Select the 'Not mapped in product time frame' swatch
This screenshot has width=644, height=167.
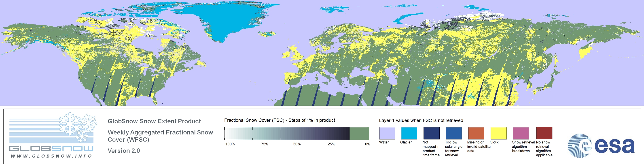[431, 133]
